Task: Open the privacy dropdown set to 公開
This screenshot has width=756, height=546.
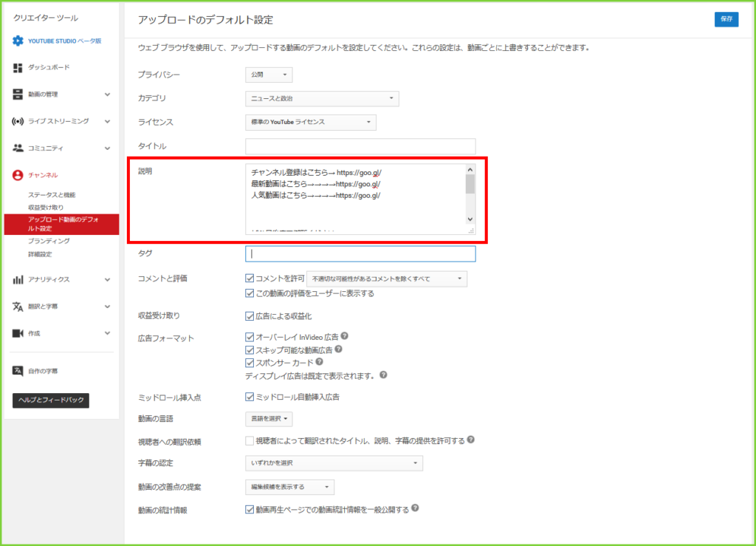Action: coord(269,75)
